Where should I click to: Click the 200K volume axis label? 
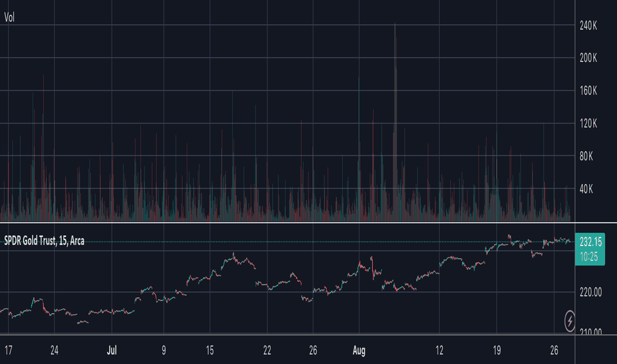pos(589,58)
